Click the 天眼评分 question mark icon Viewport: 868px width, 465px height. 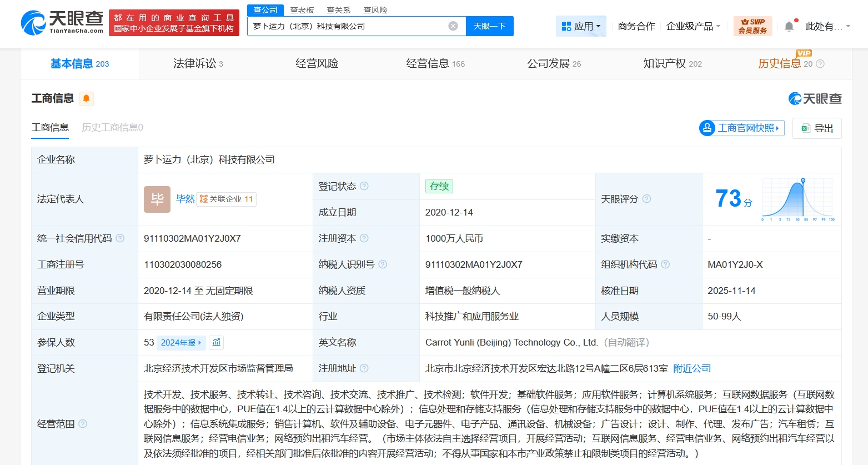(x=646, y=199)
